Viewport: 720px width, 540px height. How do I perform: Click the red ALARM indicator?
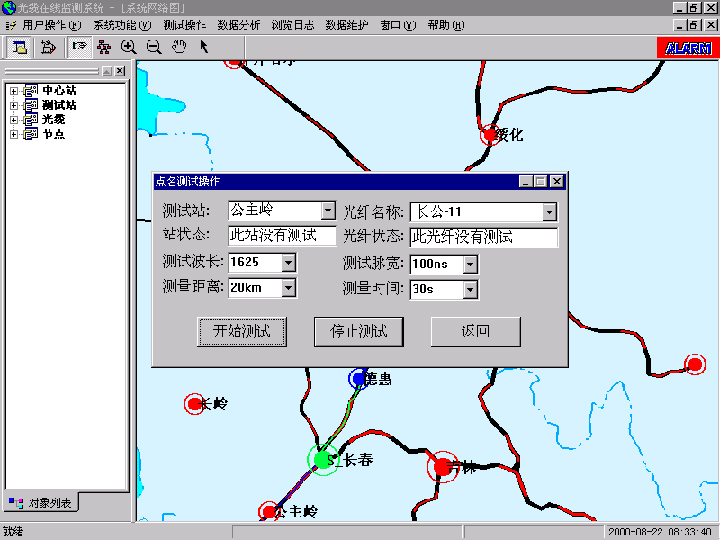688,48
